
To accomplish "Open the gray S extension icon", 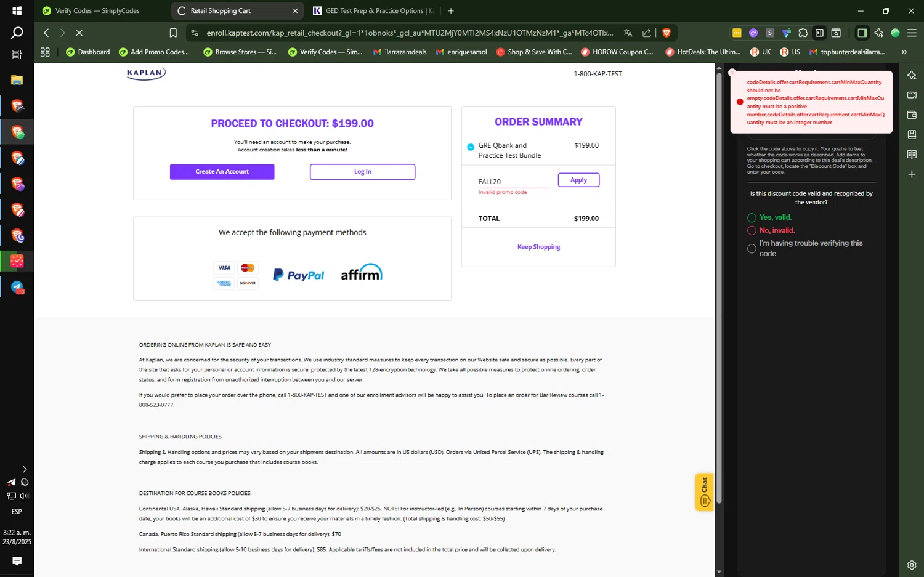I will (x=769, y=33).
